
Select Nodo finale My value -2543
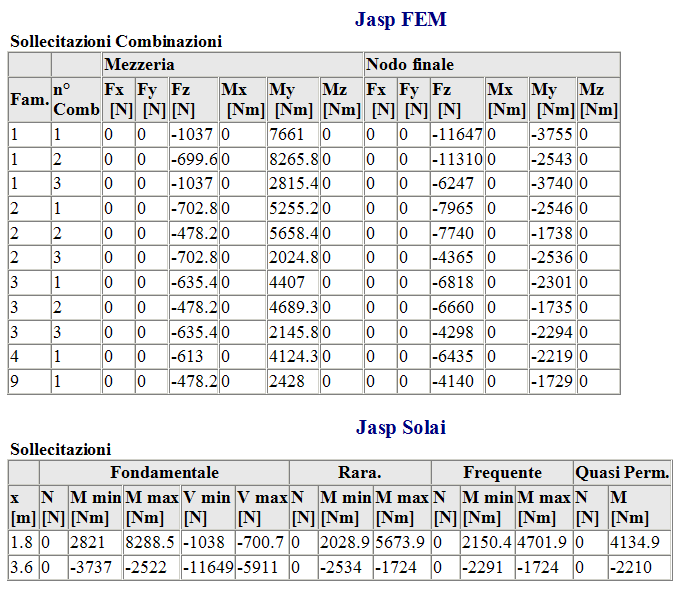(551, 159)
